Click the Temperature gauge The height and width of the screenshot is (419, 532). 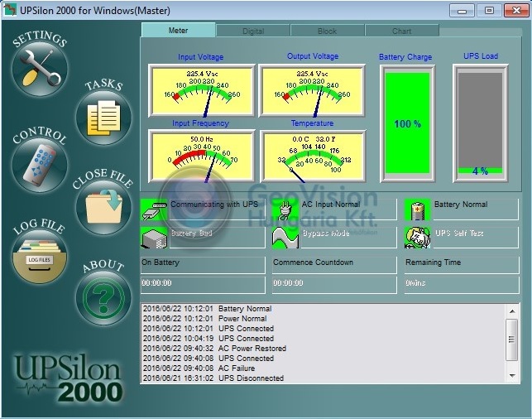tap(313, 157)
